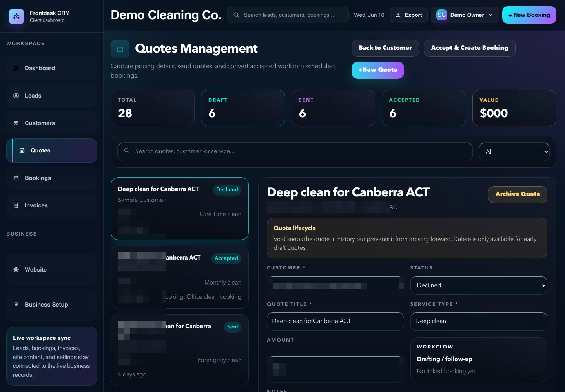Focus the top leads search field
Screen dimensions: 565x392
[x=288, y=15]
